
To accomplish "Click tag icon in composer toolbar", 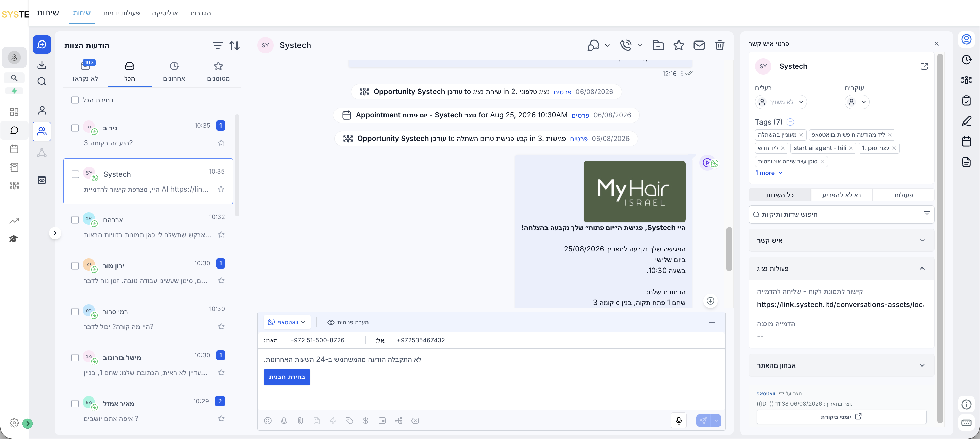I will click(x=349, y=420).
